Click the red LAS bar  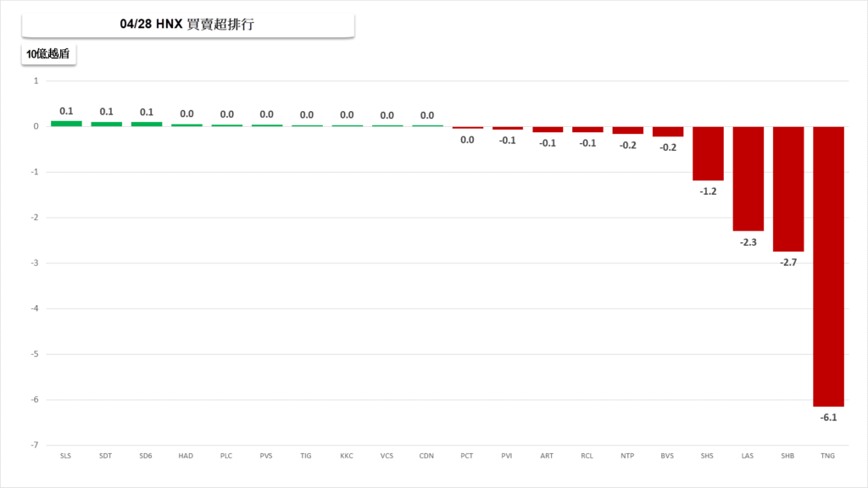point(748,179)
